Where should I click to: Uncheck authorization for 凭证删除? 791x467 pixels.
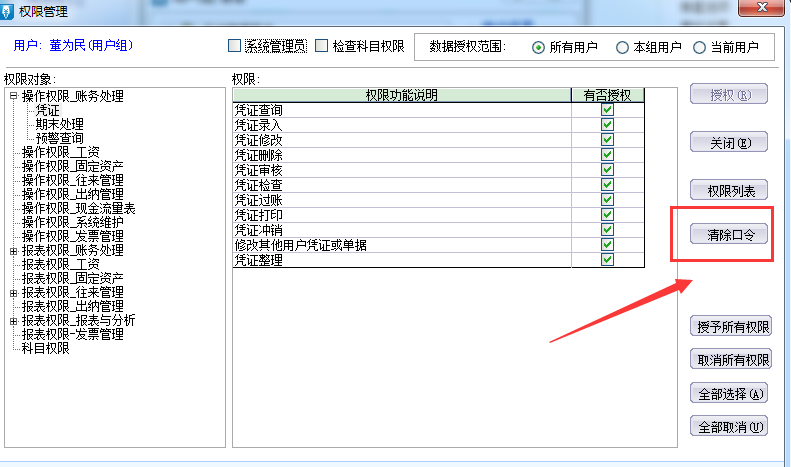(x=607, y=155)
